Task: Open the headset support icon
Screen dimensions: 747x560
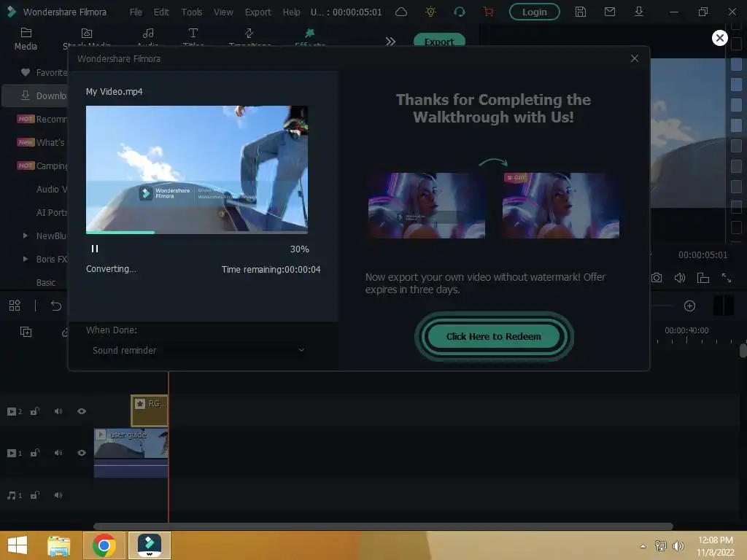Action: [x=460, y=12]
